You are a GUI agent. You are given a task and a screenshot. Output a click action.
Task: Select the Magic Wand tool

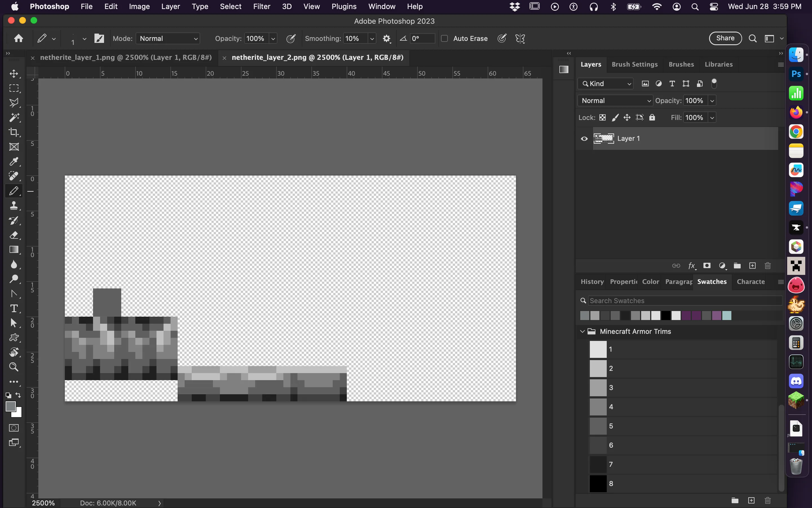coord(14,118)
